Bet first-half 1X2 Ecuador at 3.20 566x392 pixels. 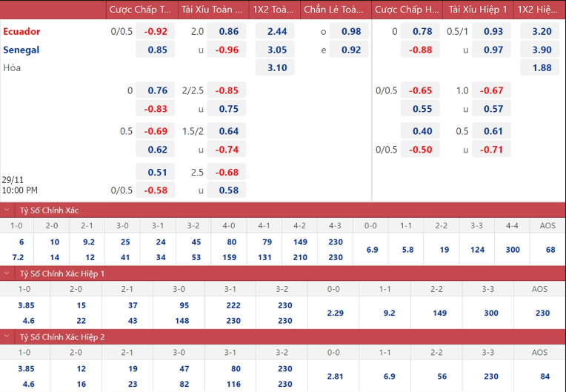[539, 31]
